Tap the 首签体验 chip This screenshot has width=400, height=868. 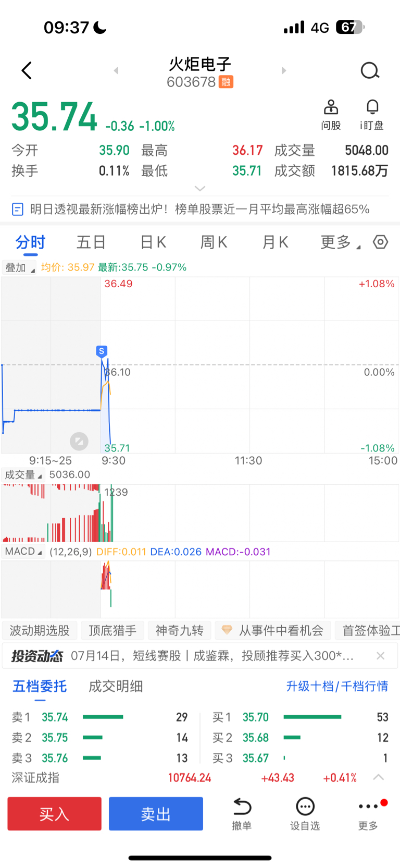coord(368,630)
